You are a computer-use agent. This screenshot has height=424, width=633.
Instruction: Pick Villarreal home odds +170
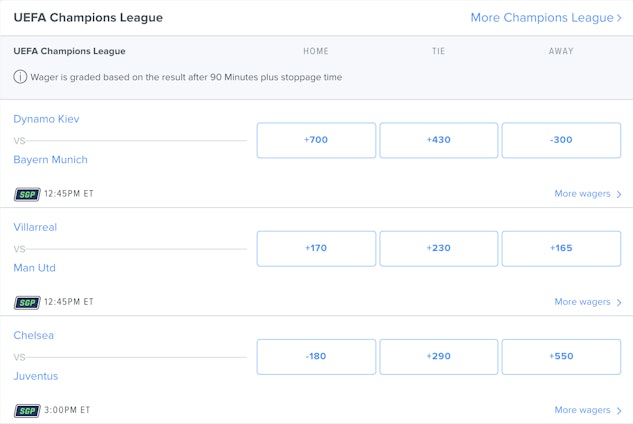(316, 248)
